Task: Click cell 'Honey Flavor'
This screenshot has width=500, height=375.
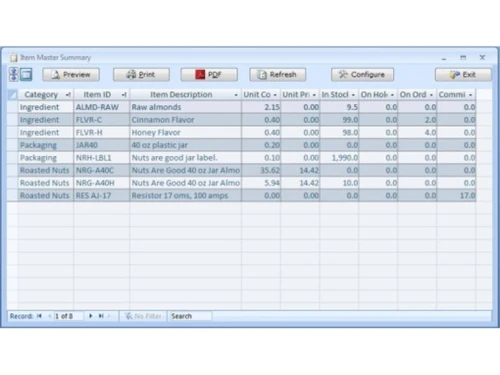Action: 185,133
